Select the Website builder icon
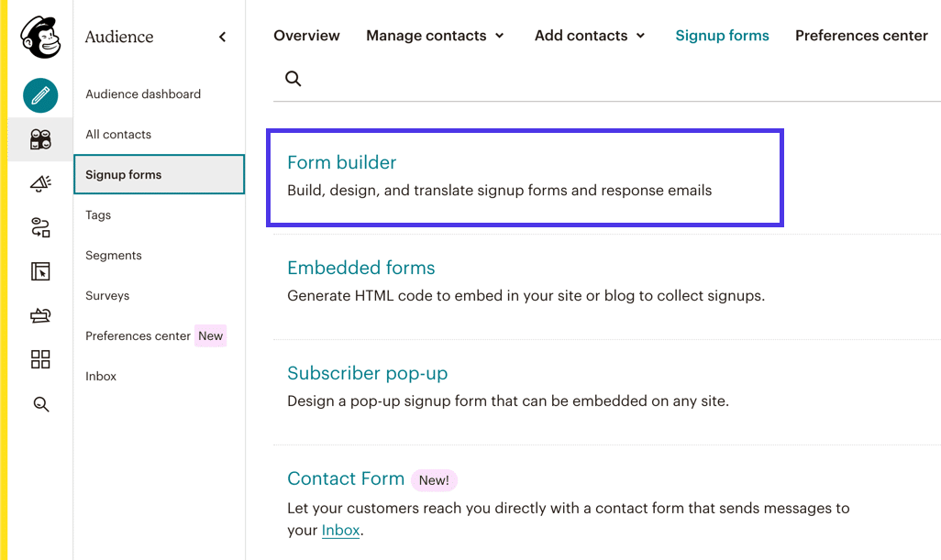Screen dimensions: 941x560 (40, 271)
